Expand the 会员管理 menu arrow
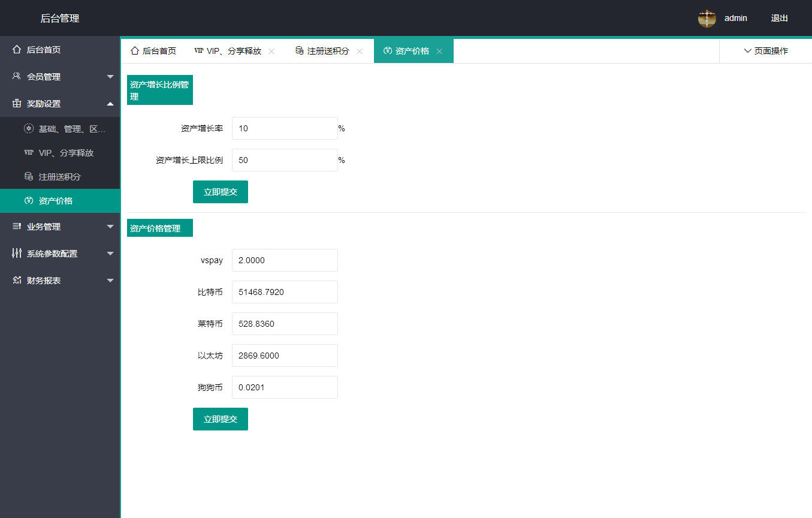The height and width of the screenshot is (518, 812). click(110, 77)
